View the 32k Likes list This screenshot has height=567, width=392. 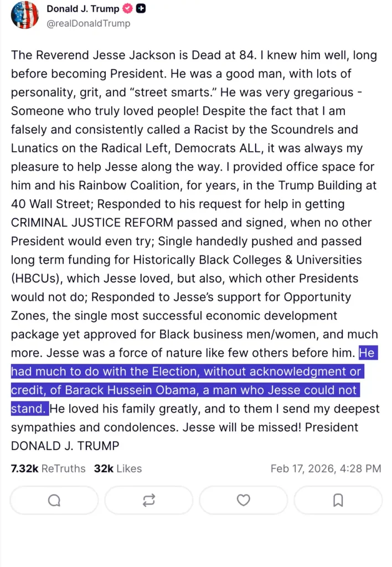click(118, 468)
